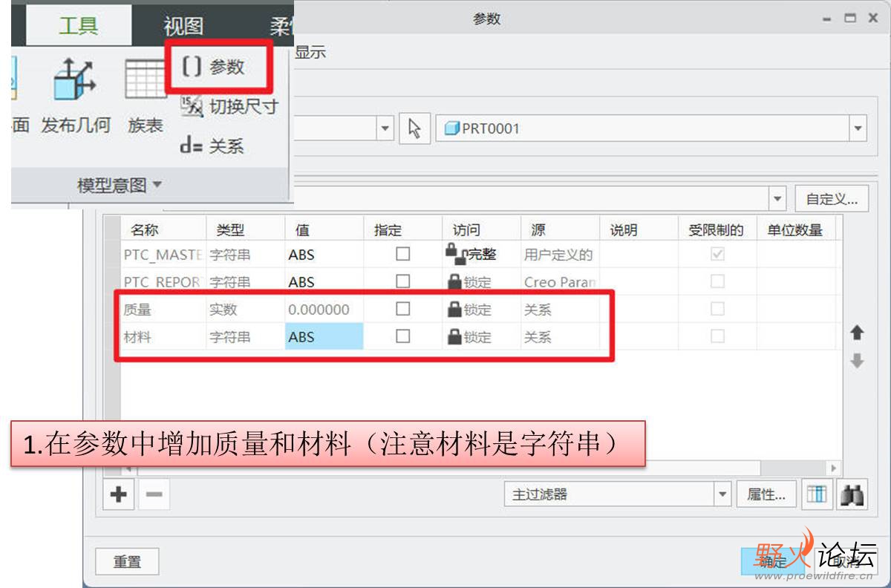
Task: Click 用户定义的 source cell
Action: (561, 255)
